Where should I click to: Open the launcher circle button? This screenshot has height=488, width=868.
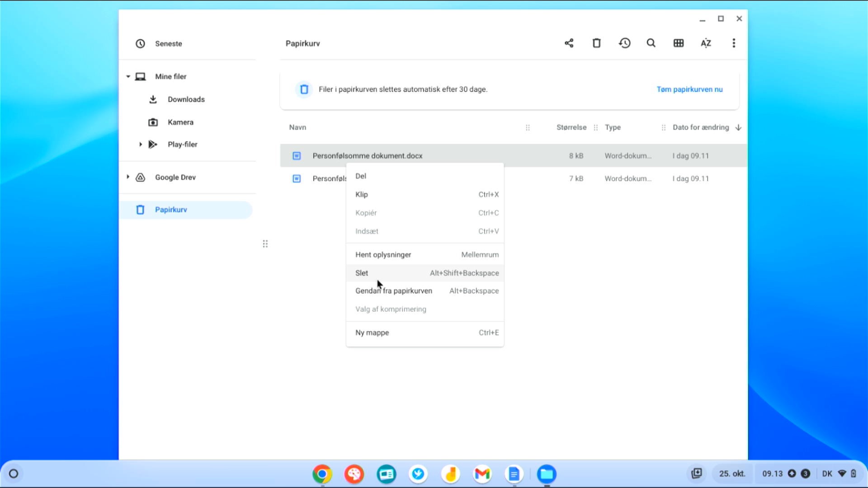pyautogui.click(x=14, y=474)
